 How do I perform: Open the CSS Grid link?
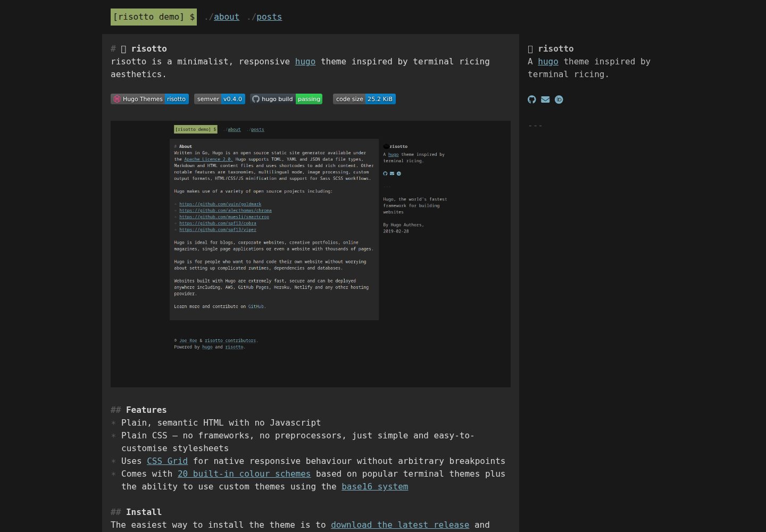(x=167, y=461)
